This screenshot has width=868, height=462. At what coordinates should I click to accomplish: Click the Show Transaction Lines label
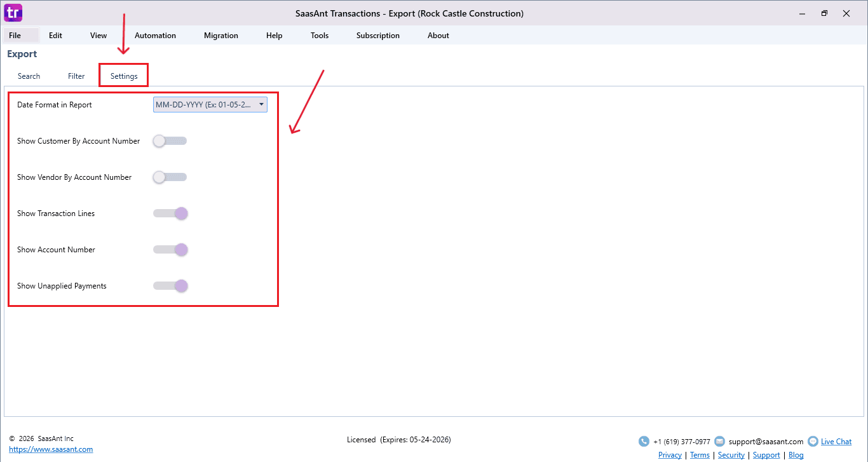pos(56,214)
